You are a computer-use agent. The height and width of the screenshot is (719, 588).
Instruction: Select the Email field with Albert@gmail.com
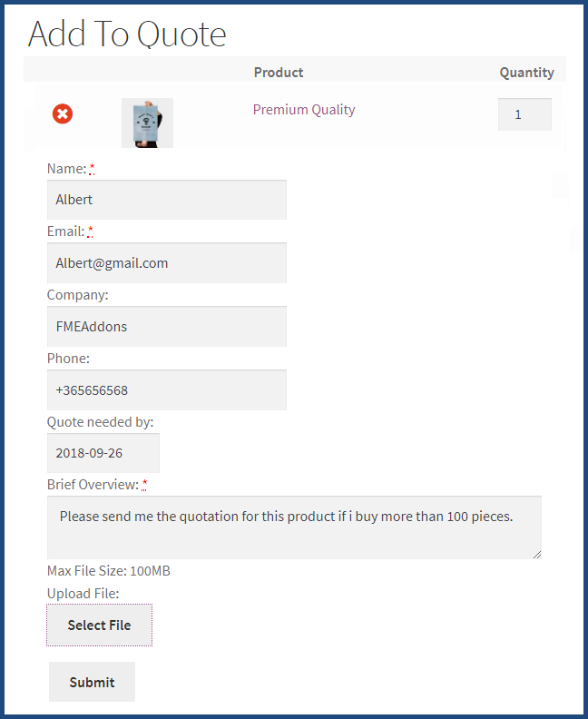(x=167, y=262)
